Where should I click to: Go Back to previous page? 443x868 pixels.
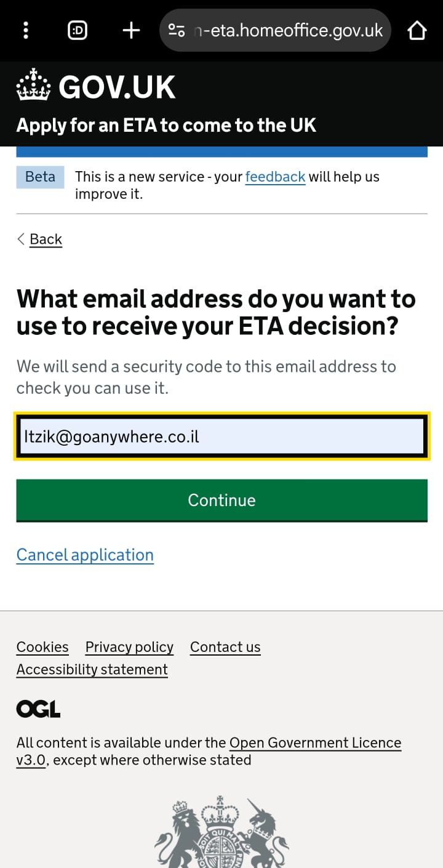tap(46, 239)
